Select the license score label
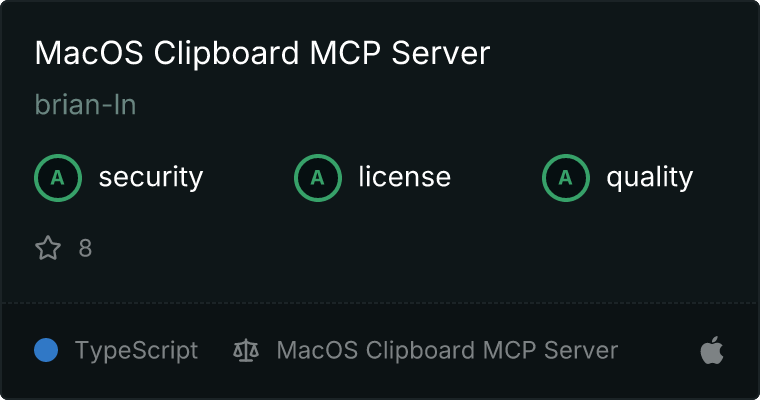 click(405, 176)
